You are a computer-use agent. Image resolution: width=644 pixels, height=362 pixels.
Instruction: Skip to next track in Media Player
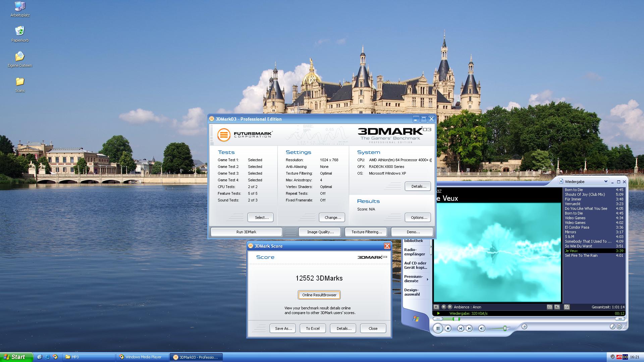point(469,328)
